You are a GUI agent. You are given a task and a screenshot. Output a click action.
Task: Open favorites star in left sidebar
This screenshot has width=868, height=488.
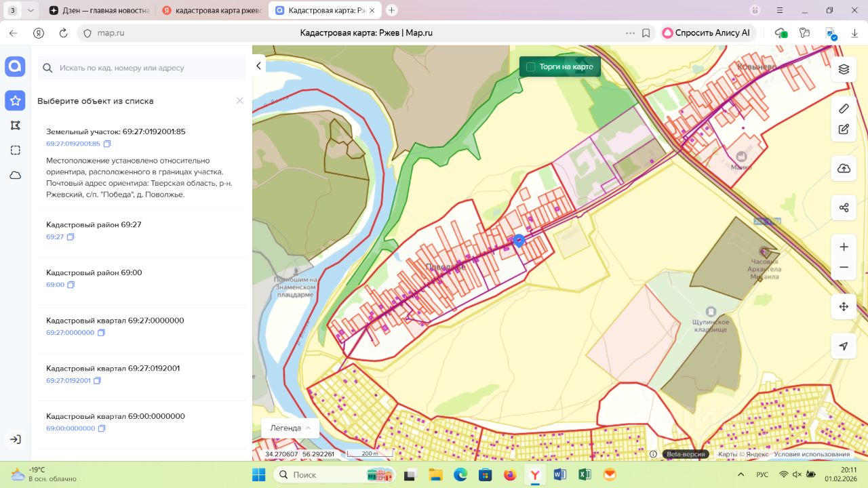pyautogui.click(x=15, y=101)
